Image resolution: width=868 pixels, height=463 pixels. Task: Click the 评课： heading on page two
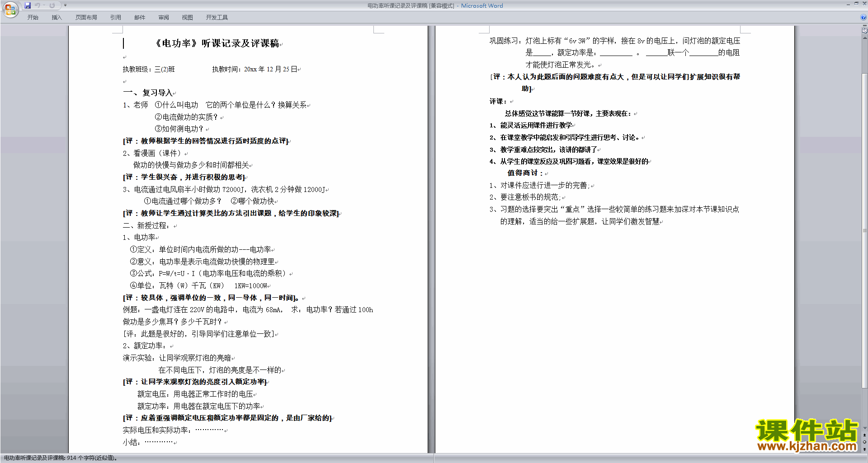498,101
